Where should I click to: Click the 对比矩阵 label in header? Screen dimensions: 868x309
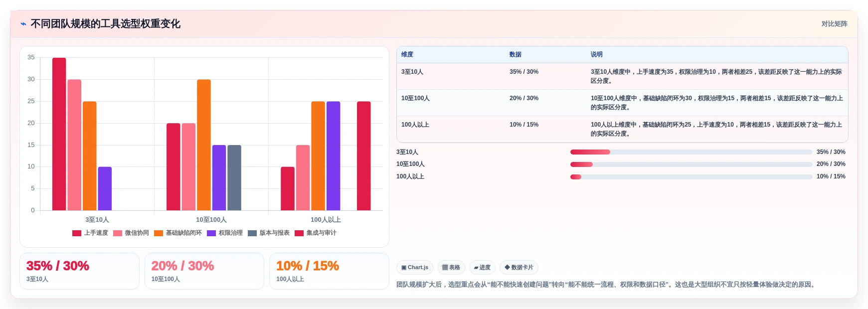pos(834,24)
